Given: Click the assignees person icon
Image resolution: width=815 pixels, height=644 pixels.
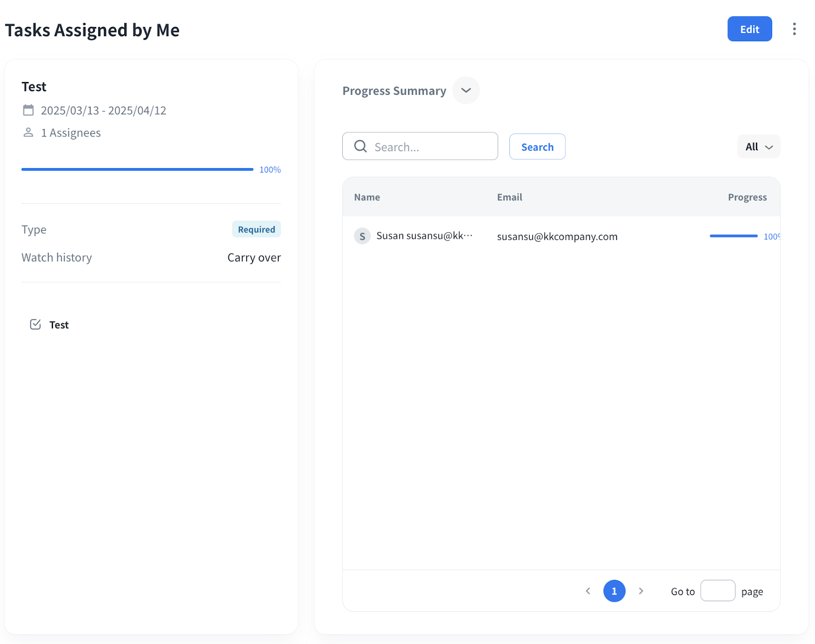Looking at the screenshot, I should pyautogui.click(x=29, y=132).
